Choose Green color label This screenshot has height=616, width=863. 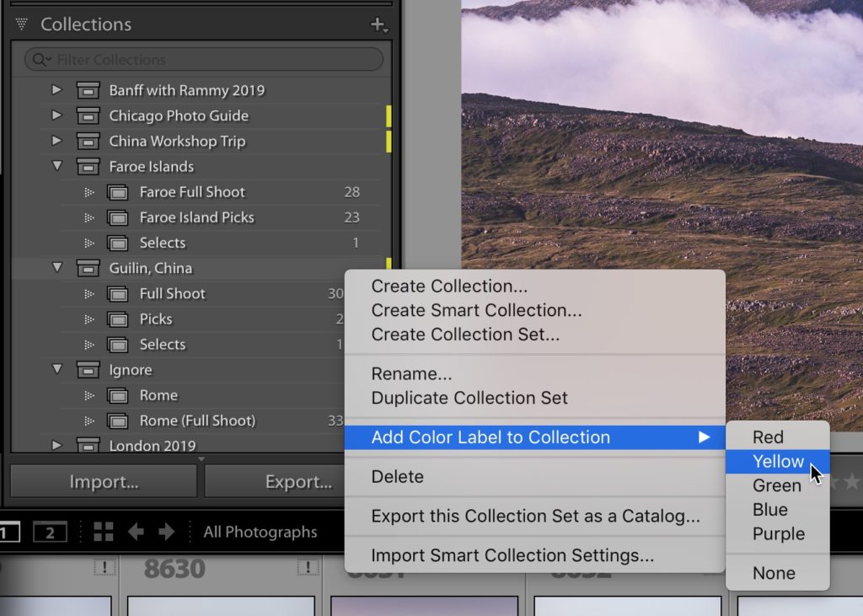tap(778, 485)
